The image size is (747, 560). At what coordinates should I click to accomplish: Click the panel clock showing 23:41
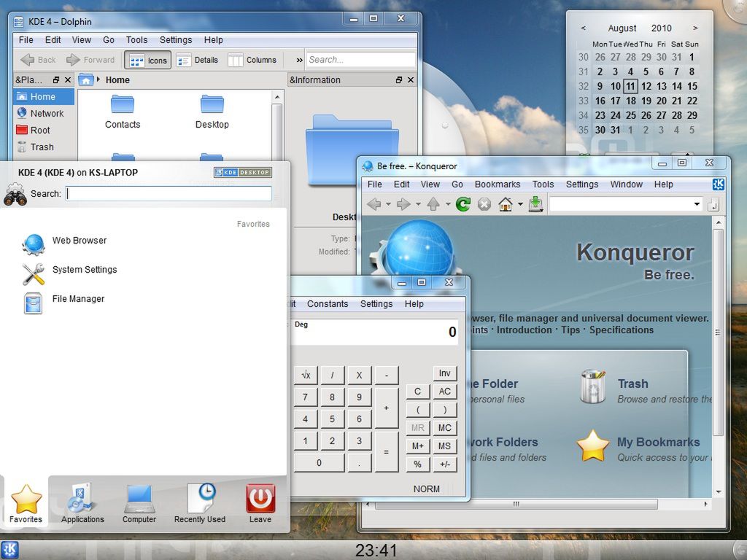376,551
